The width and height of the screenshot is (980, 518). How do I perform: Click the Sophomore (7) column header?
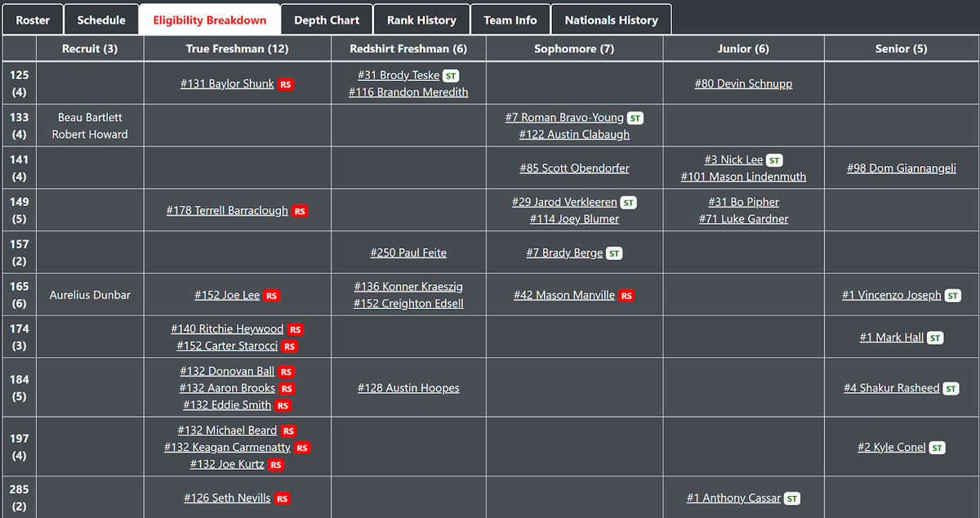[x=574, y=48]
